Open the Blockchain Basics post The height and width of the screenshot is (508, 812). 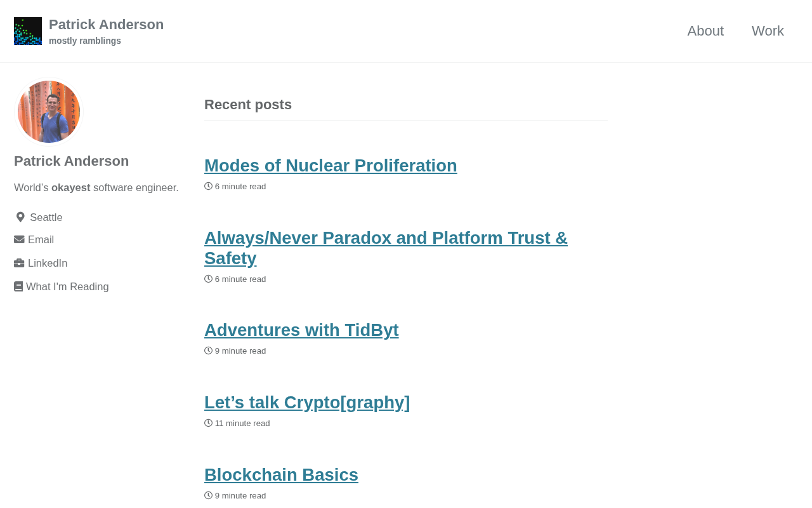[281, 475]
